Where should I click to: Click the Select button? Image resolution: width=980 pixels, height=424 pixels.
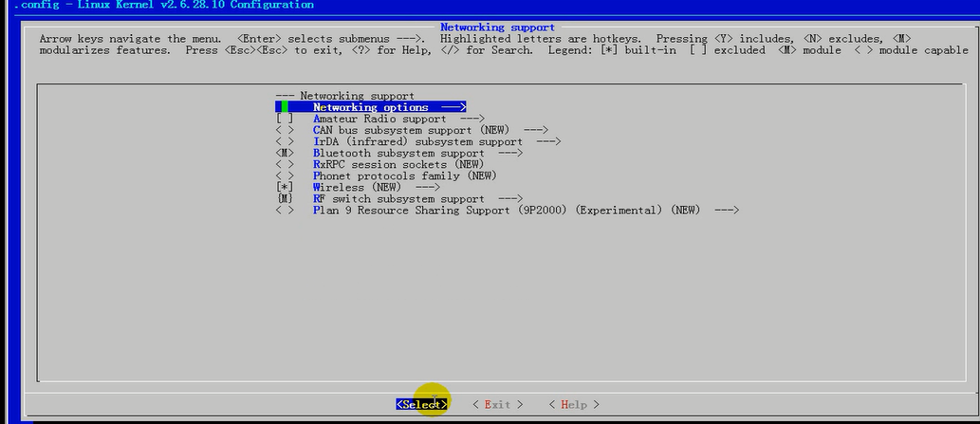[422, 405]
